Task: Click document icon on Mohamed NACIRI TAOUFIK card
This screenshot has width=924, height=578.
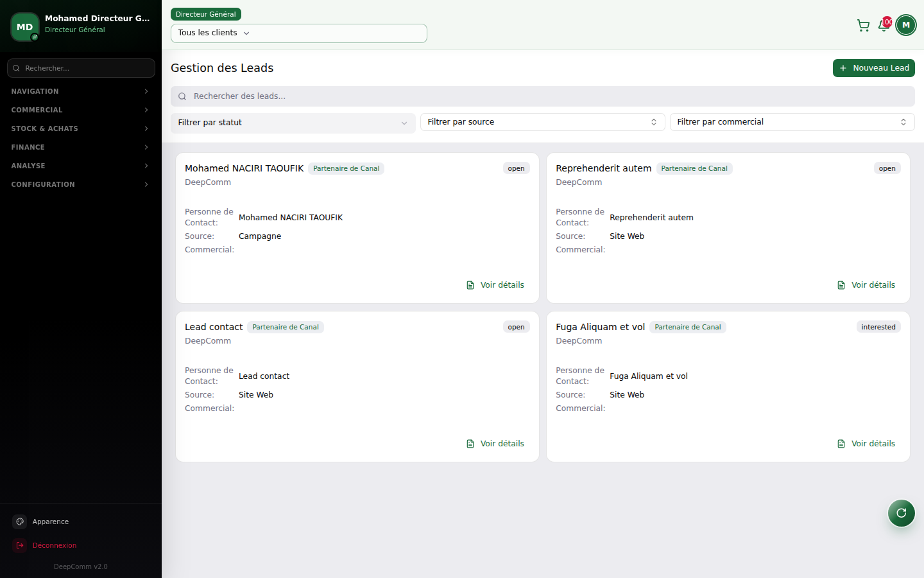Action: pos(470,285)
